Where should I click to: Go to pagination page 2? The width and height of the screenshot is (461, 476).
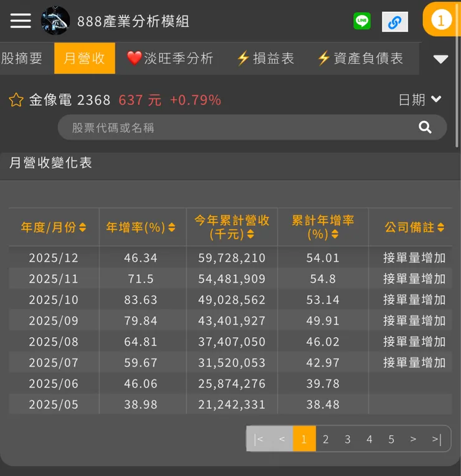pos(326,439)
